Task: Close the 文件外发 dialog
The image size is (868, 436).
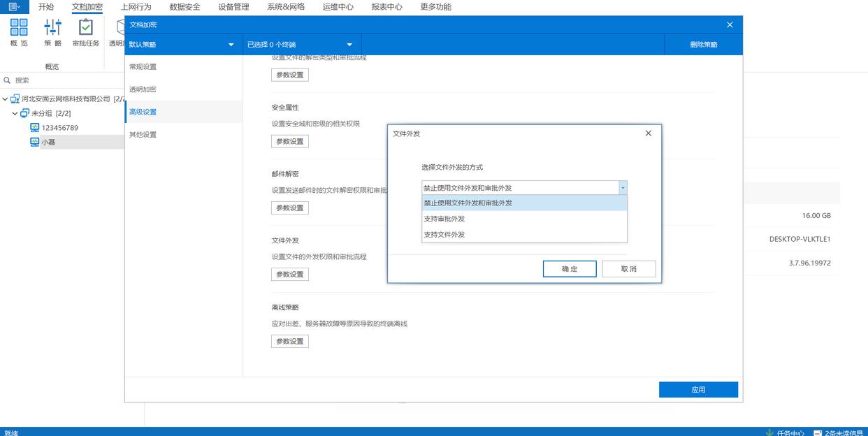Action: click(x=648, y=133)
